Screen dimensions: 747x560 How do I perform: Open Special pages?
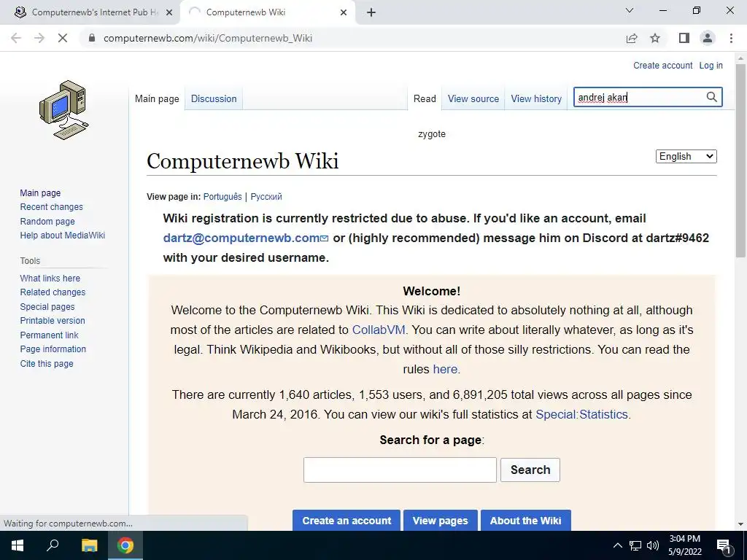tap(47, 307)
